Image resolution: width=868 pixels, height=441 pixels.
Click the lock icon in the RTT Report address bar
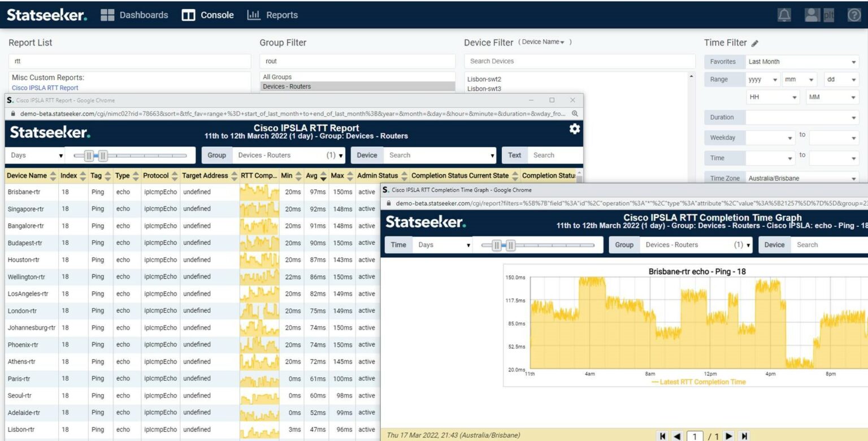pyautogui.click(x=14, y=114)
